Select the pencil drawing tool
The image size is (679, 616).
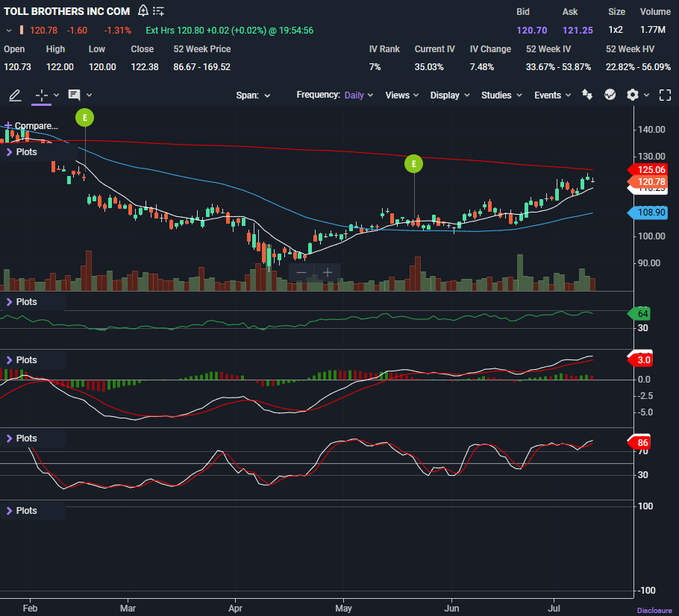(x=15, y=95)
